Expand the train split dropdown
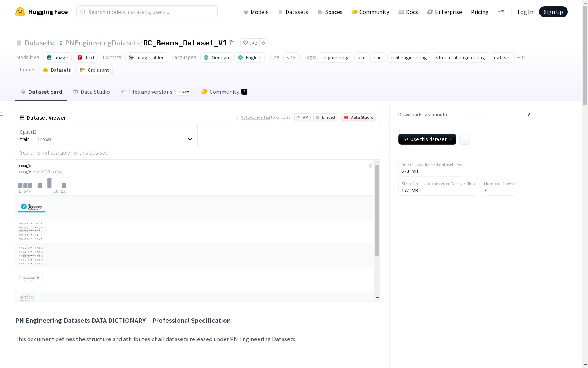 (106, 135)
